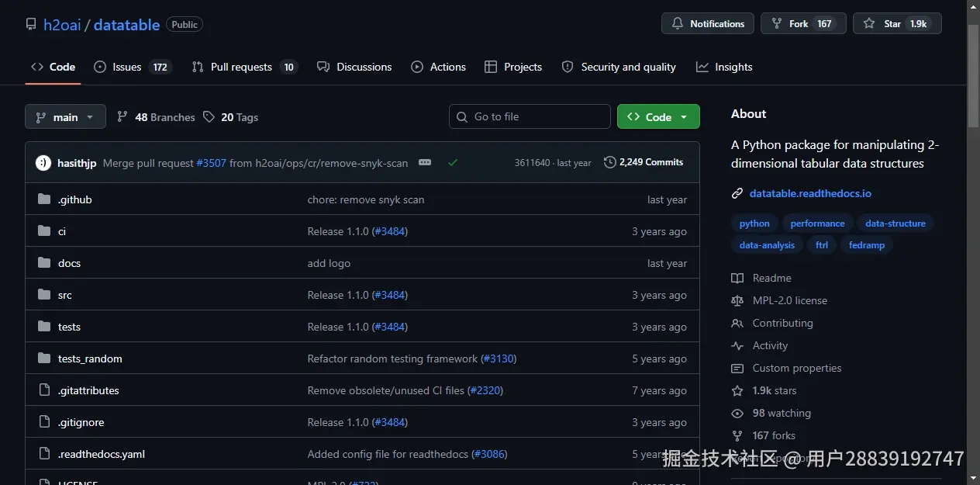Image resolution: width=980 pixels, height=485 pixels.
Task: Open the src folder
Action: [64, 295]
